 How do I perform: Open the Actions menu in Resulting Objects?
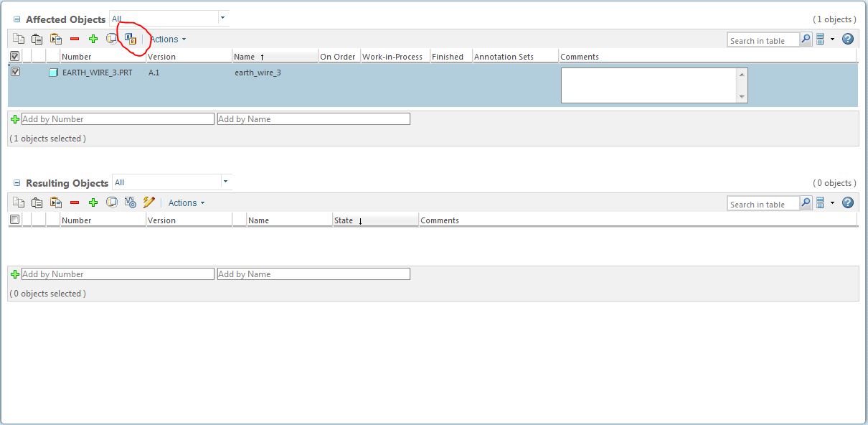[x=187, y=203]
